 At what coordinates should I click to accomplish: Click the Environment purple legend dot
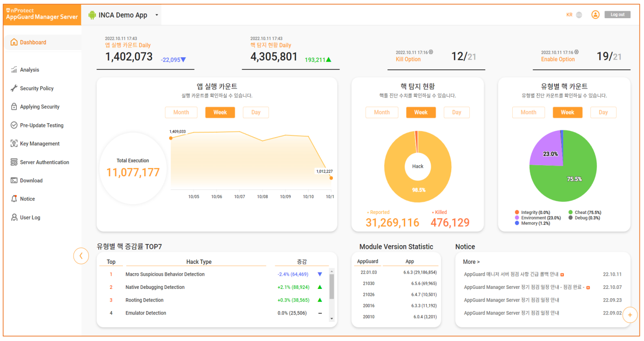pyautogui.click(x=517, y=218)
